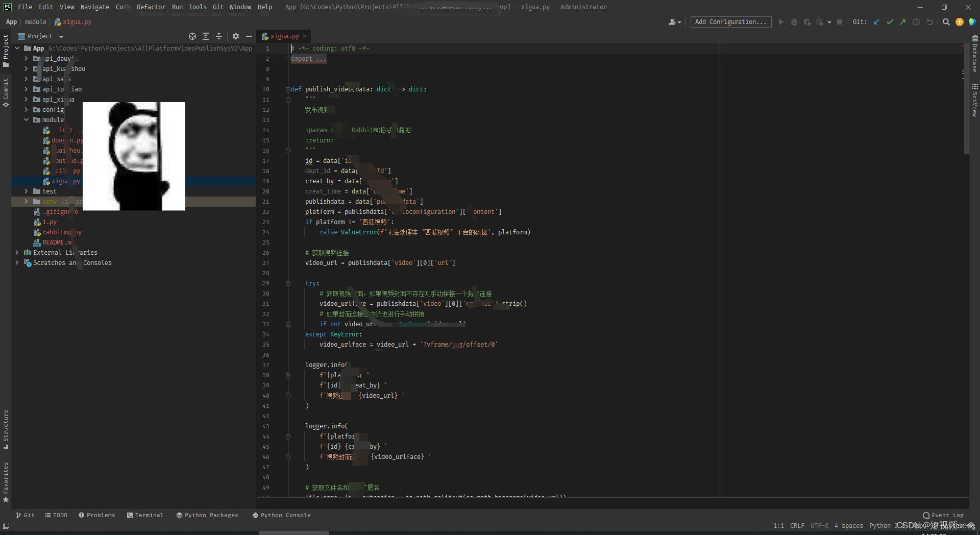Open the Terminal tool window

coord(145,516)
